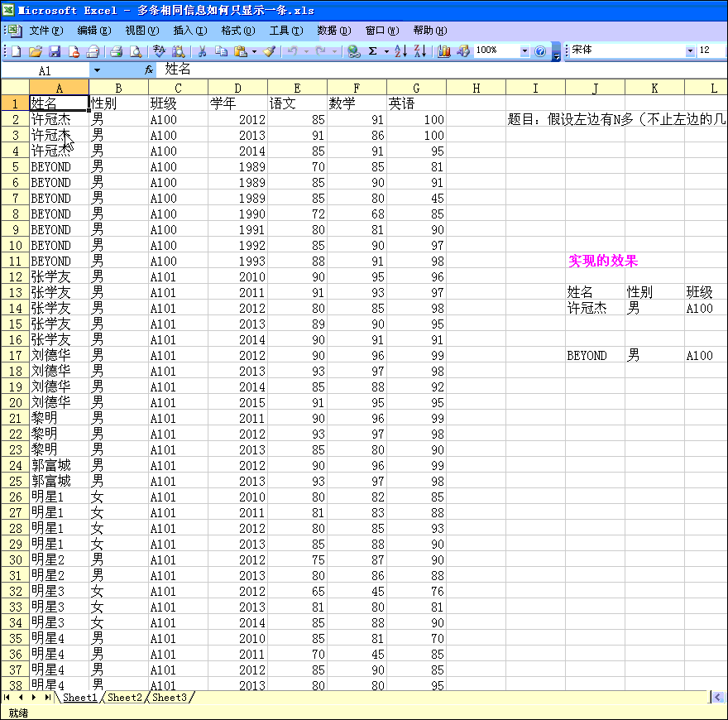Select cell containing 实现的效果 text
This screenshot has width=728, height=720.
click(602, 262)
